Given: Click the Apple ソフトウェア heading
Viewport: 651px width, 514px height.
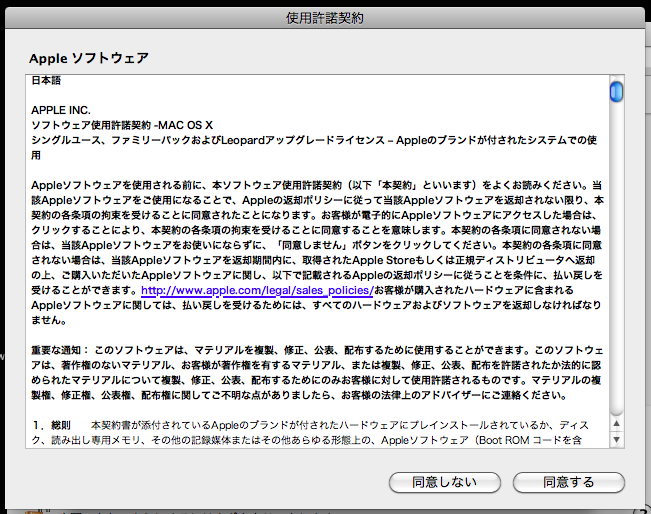Looking at the screenshot, I should pos(89,58).
